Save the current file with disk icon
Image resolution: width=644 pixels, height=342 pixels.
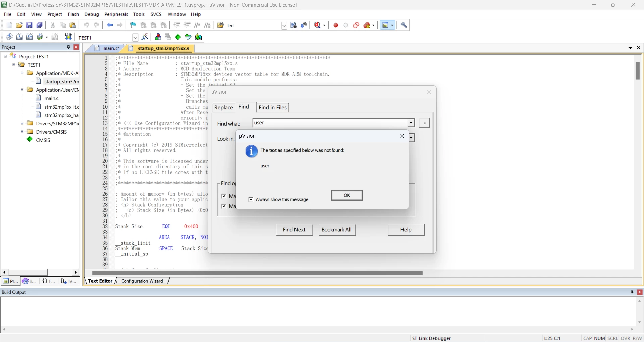(x=30, y=25)
